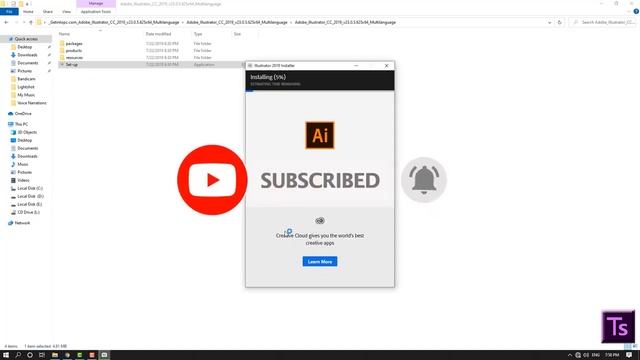Image resolution: width=640 pixels, height=360 pixels.
Task: Click the Getintopc.com breadcrumb segment
Action: 114,22
